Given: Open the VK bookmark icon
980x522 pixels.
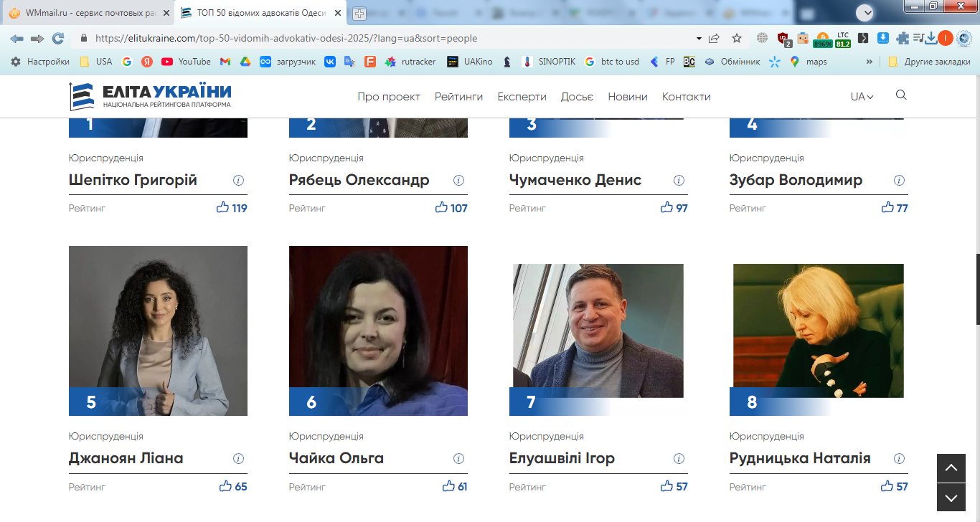Looking at the screenshot, I should 330,62.
